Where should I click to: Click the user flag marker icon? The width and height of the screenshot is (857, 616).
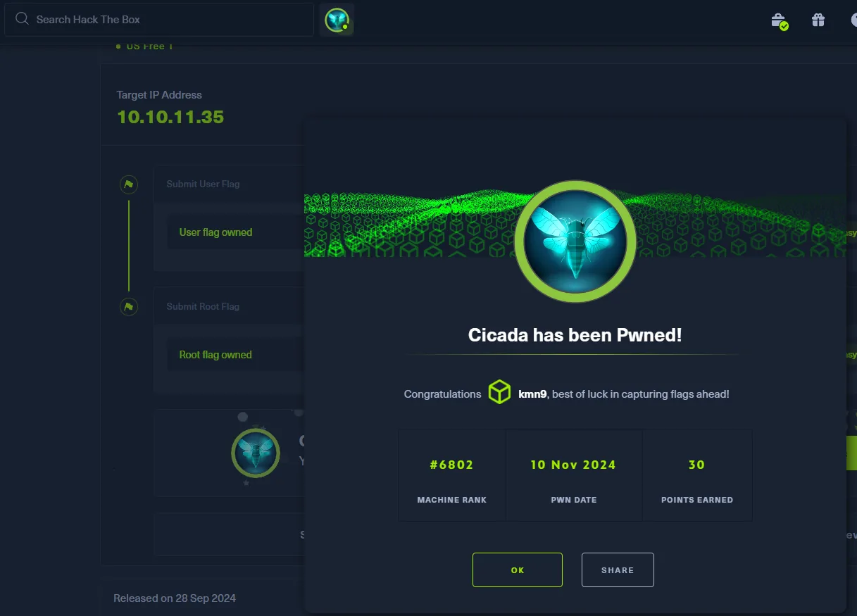pyautogui.click(x=128, y=184)
